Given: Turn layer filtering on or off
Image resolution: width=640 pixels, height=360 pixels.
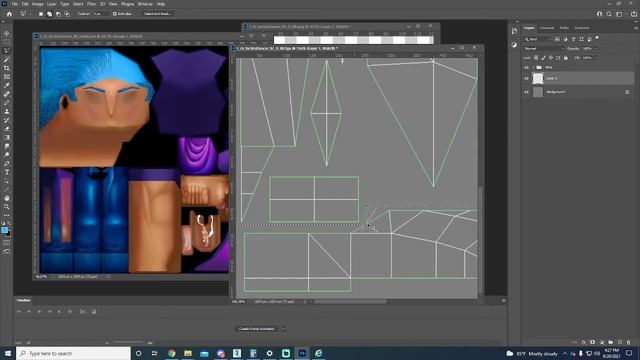Looking at the screenshot, I should pyautogui.click(x=597, y=38).
